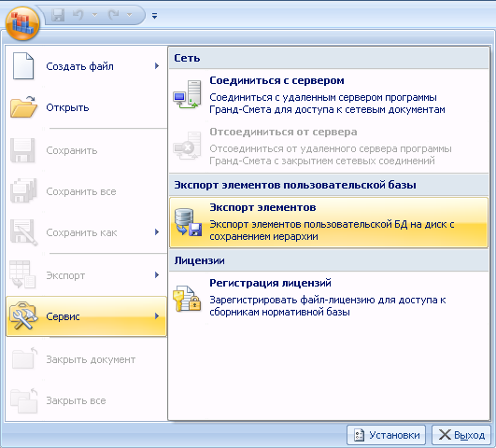Image resolution: width=496 pixels, height=448 pixels.
Task: Click the tools icon of Сервис menu
Action: click(x=23, y=315)
